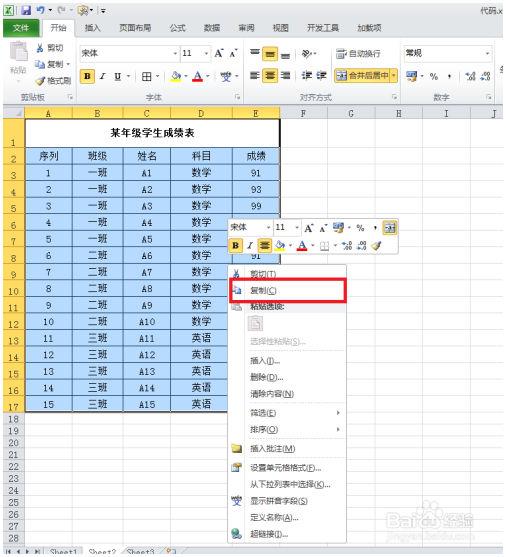Open the ribbon font name dropdown
The image size is (506, 557).
click(x=175, y=54)
